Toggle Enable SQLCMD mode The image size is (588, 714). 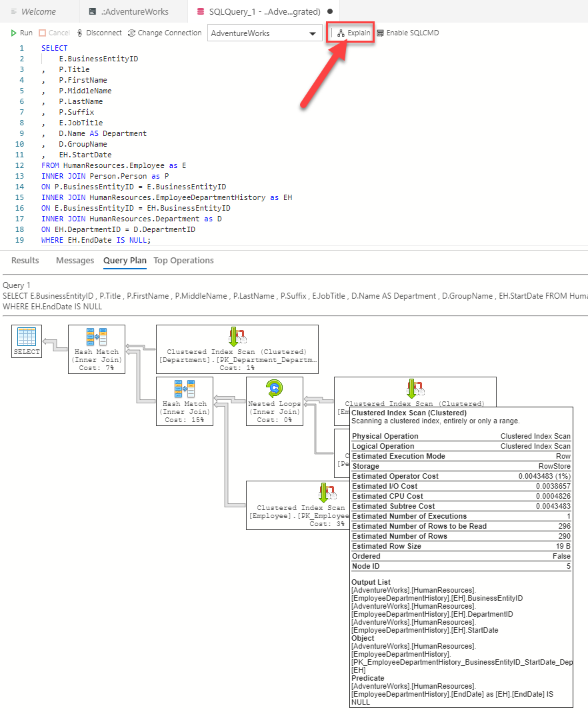(407, 33)
